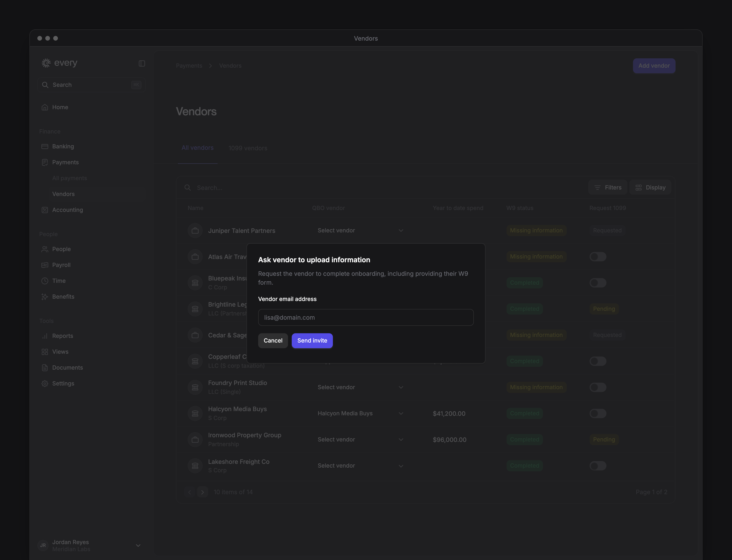Open QBO vendor dropdown for Lakeshore Freight Co
The width and height of the screenshot is (732, 560).
click(360, 466)
